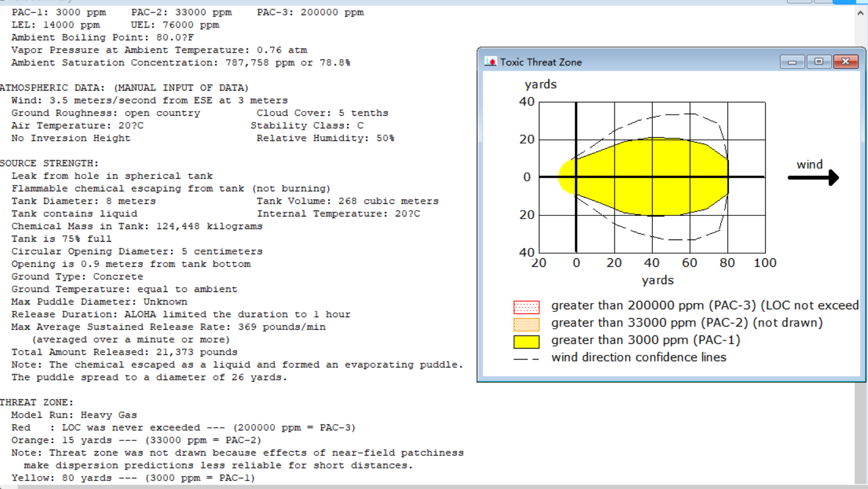Click 'Ground Temperature: equal to ambient' line

pos(125,289)
